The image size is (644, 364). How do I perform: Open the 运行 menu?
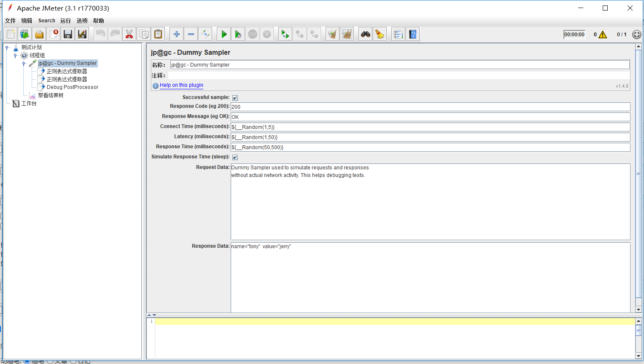pyautogui.click(x=66, y=21)
